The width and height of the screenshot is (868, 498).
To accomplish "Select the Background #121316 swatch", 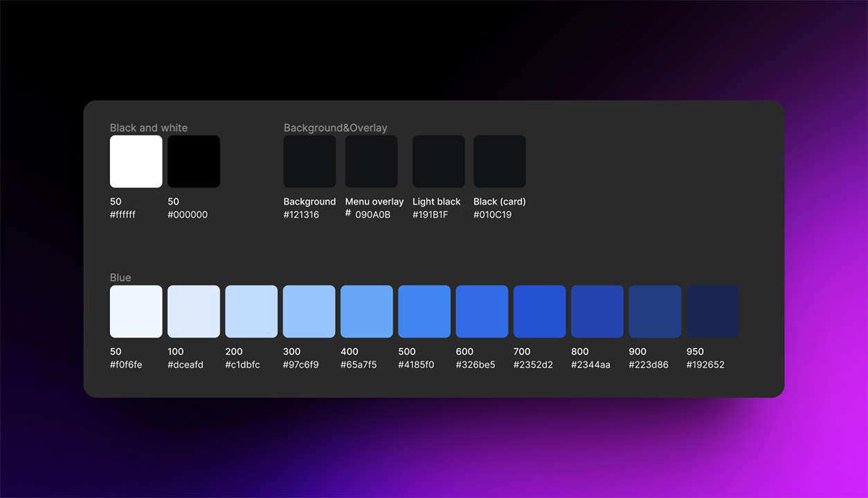I will coord(309,161).
